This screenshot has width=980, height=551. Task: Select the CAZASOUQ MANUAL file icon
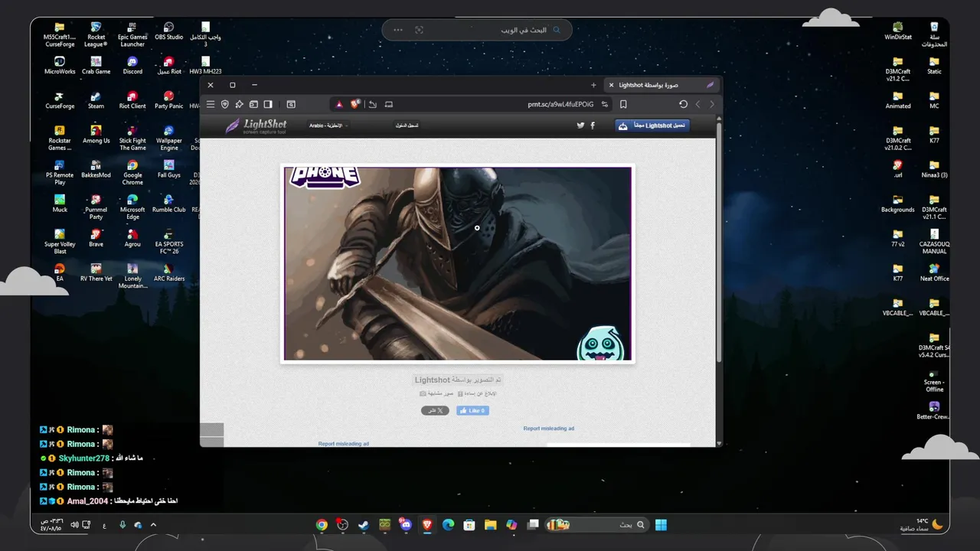tap(934, 242)
